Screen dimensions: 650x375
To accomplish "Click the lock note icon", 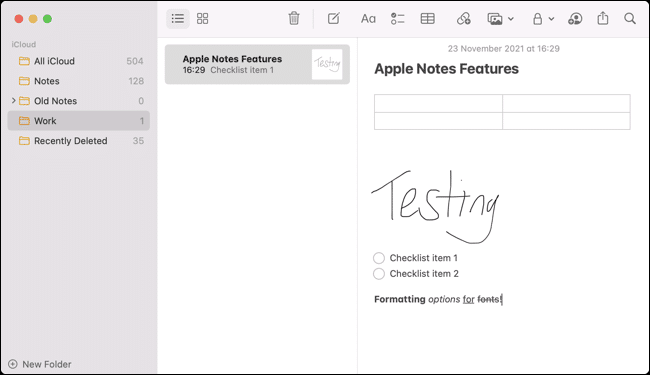I will tap(538, 19).
